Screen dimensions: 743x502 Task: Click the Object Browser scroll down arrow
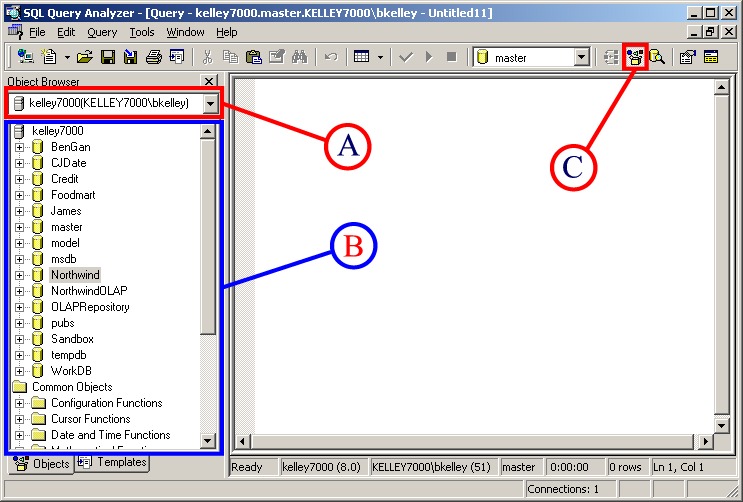pyautogui.click(x=208, y=441)
